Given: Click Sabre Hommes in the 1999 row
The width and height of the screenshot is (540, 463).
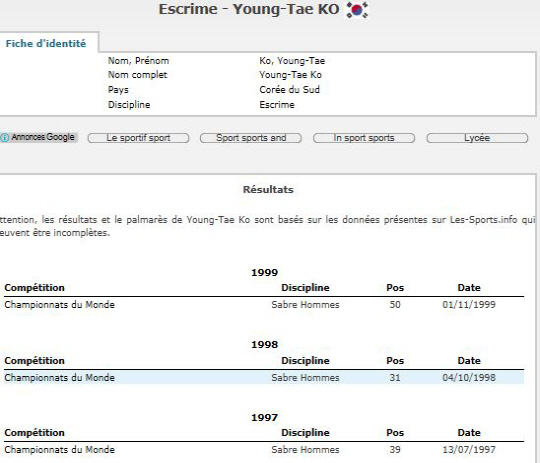Looking at the screenshot, I should [x=305, y=305].
